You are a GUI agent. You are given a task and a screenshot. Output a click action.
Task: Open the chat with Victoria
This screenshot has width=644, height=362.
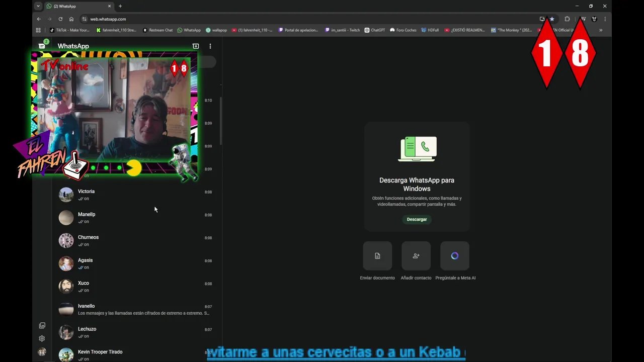pyautogui.click(x=136, y=195)
